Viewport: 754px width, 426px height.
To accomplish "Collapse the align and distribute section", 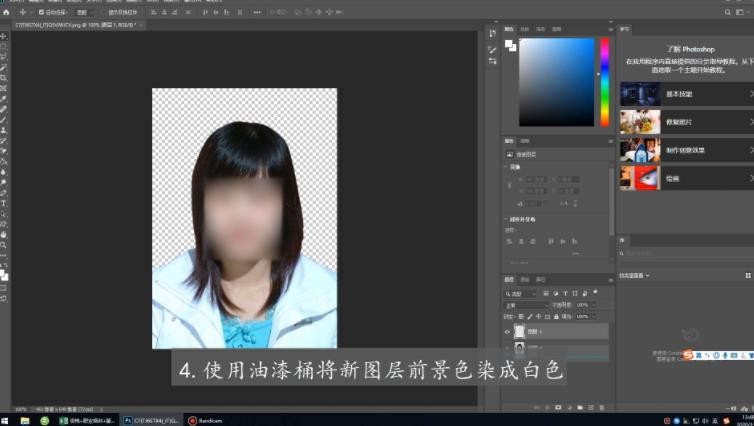I will tap(506, 219).
